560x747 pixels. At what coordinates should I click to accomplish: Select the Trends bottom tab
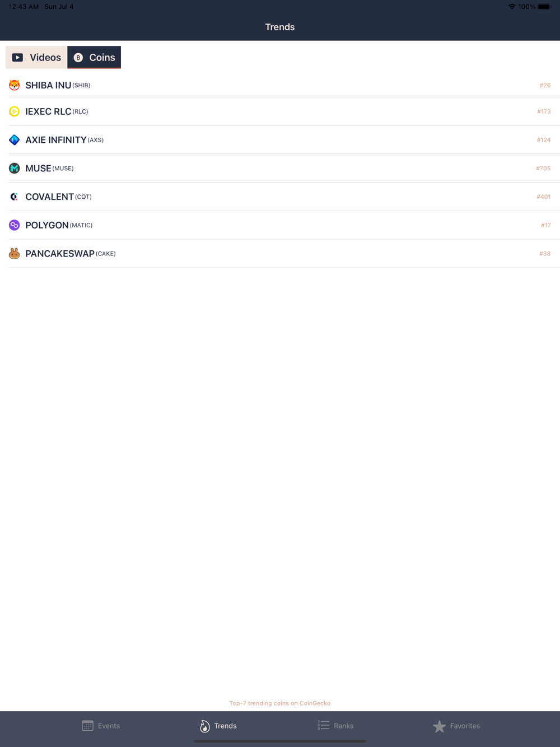pos(218,726)
